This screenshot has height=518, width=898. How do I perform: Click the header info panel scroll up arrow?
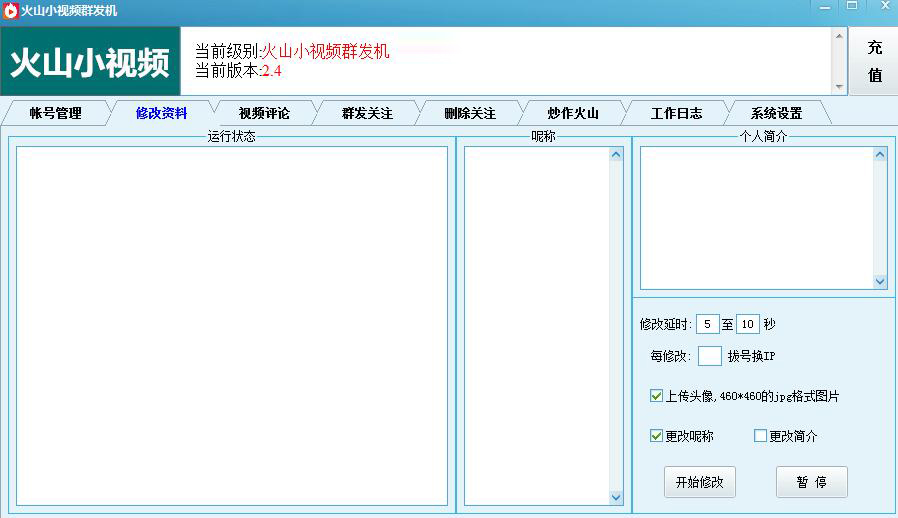839,36
